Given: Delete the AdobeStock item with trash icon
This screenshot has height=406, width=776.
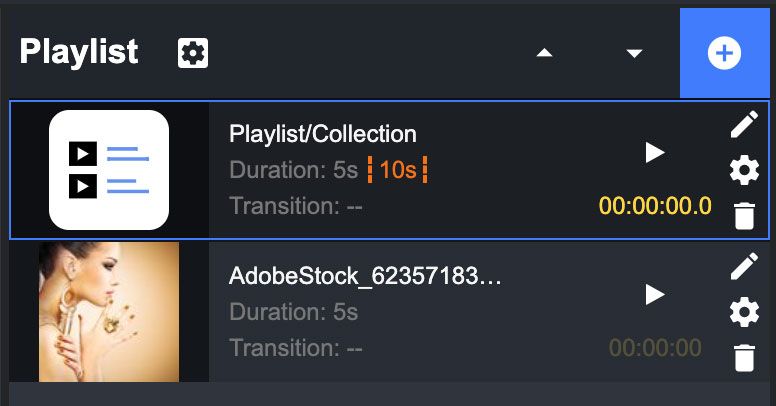Looking at the screenshot, I should tap(744, 357).
